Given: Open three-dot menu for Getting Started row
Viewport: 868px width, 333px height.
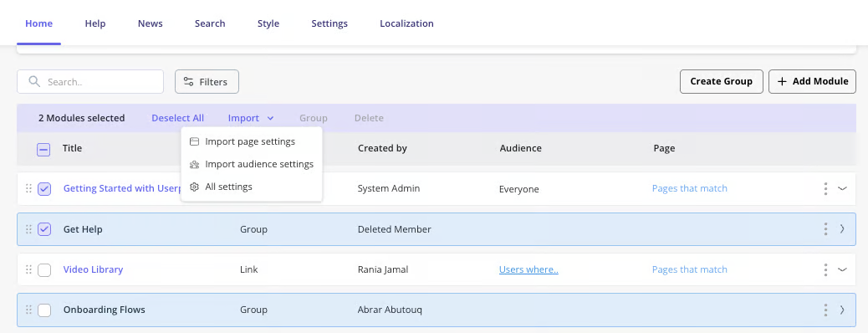Looking at the screenshot, I should click(x=825, y=188).
